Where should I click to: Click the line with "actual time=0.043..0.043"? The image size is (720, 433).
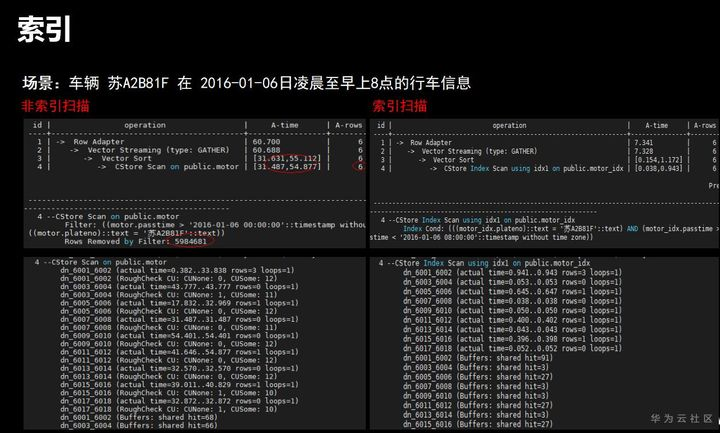(512, 330)
